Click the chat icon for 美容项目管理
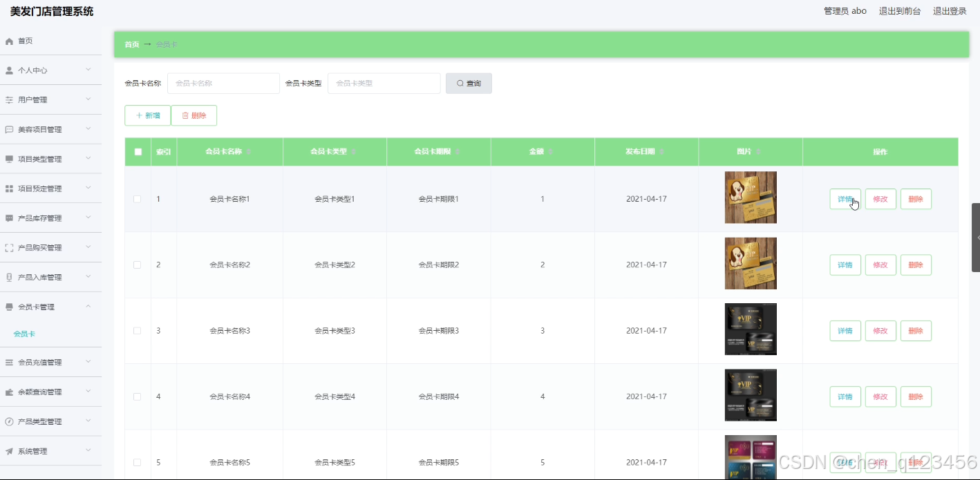 coord(9,130)
